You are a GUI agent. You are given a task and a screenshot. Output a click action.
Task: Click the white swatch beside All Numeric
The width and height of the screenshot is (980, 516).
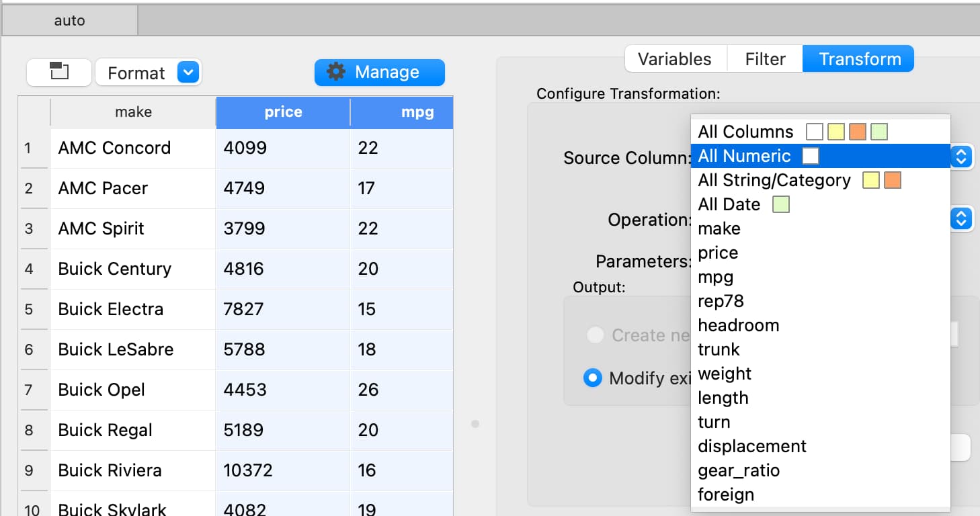(811, 156)
